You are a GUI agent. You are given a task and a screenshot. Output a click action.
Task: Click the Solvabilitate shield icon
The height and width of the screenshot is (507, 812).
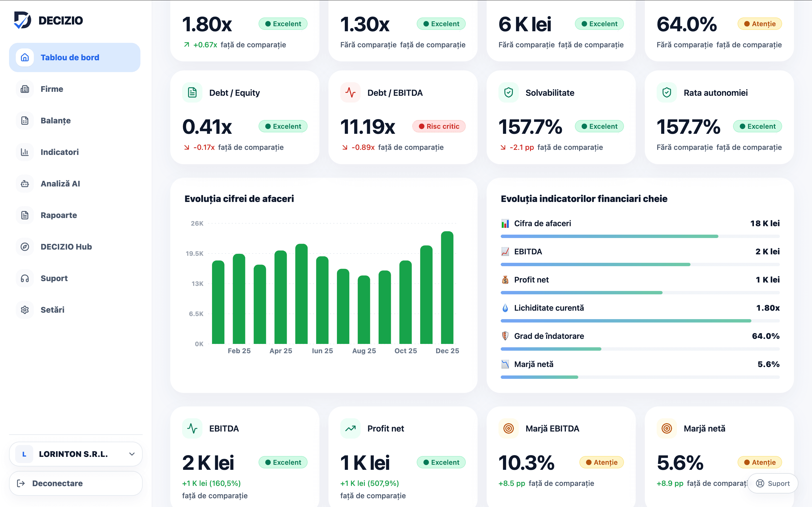coord(508,93)
